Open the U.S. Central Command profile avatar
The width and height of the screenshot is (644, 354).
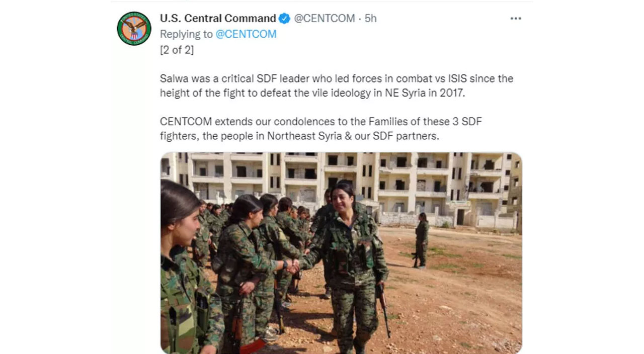point(134,28)
